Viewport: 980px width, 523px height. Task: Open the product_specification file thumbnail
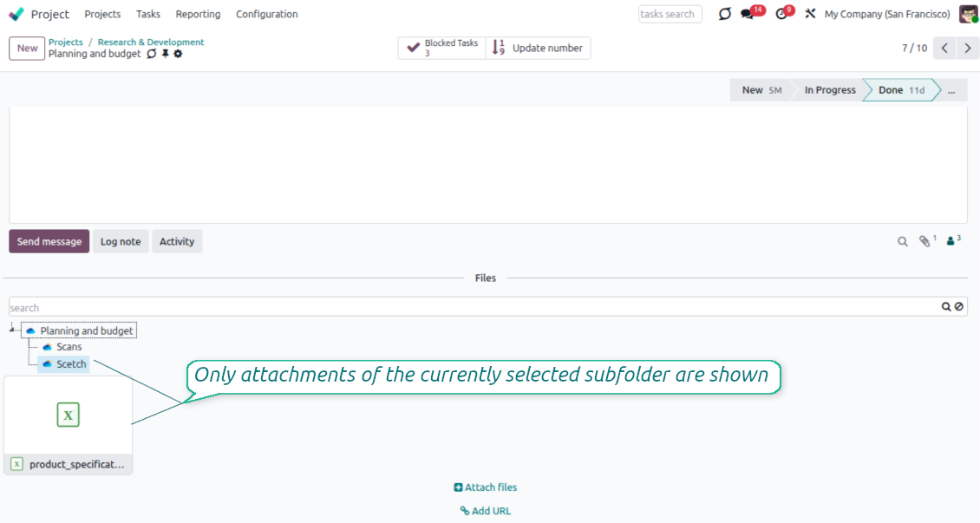pyautogui.click(x=69, y=415)
